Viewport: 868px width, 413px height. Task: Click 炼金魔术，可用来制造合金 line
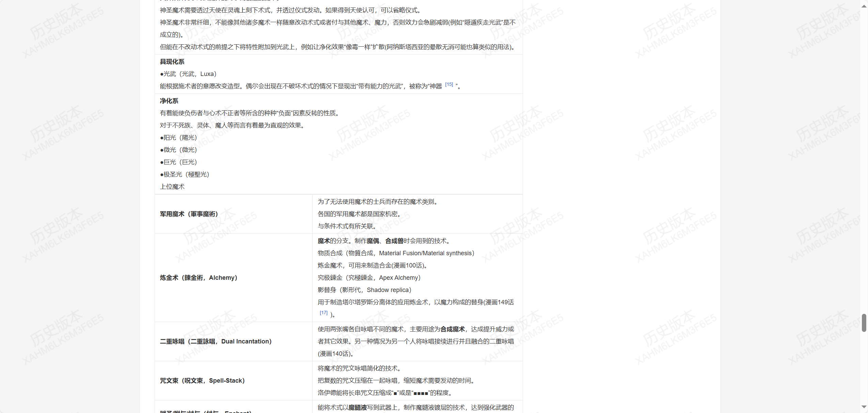coord(373,265)
